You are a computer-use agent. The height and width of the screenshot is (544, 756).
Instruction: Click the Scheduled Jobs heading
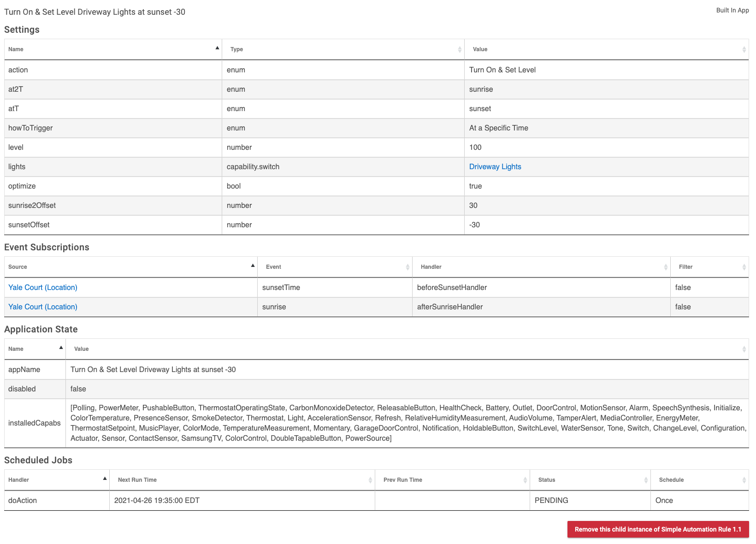(38, 460)
